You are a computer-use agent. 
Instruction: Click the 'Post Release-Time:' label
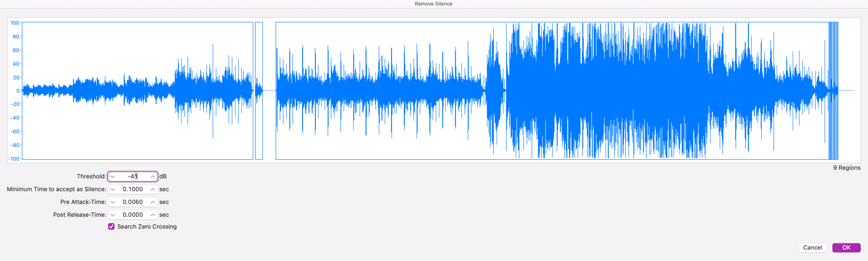click(80, 215)
